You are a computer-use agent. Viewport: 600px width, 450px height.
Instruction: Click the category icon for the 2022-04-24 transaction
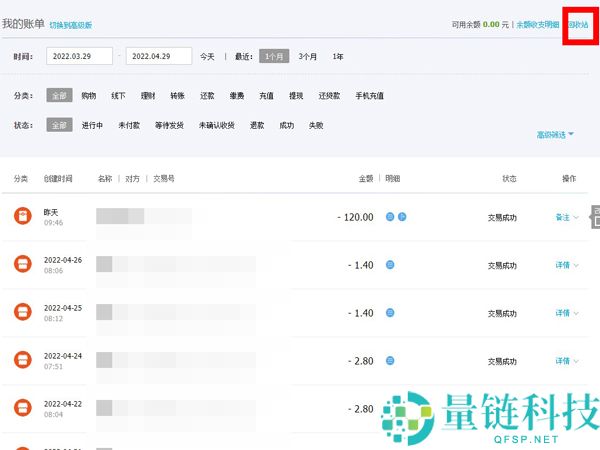(x=22, y=360)
